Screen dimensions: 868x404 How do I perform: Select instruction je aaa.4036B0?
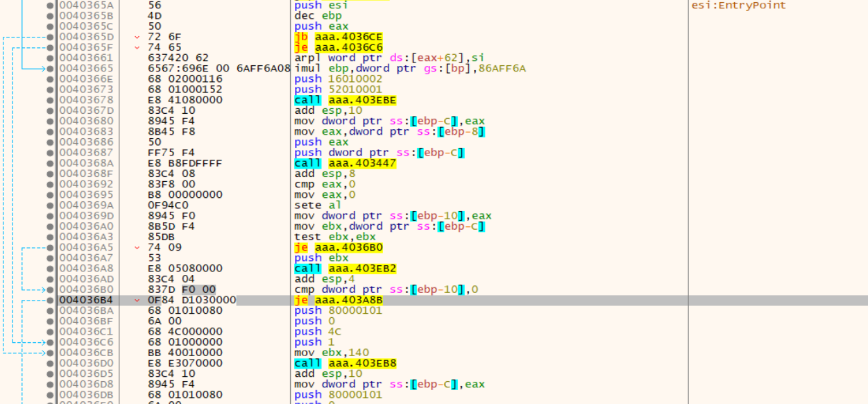[339, 247]
